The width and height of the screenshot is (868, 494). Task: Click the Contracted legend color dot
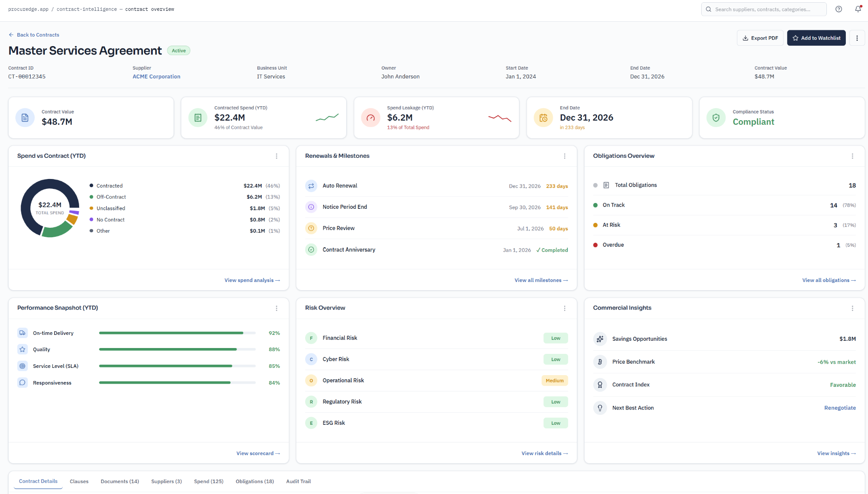91,186
